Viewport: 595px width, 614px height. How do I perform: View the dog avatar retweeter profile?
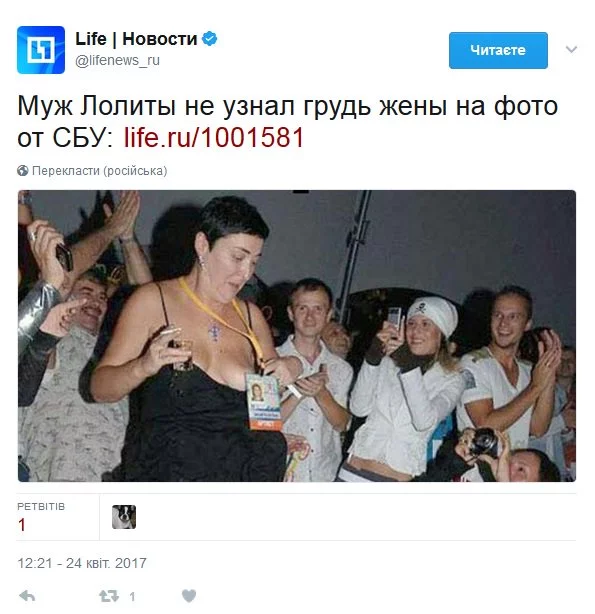tap(124, 516)
